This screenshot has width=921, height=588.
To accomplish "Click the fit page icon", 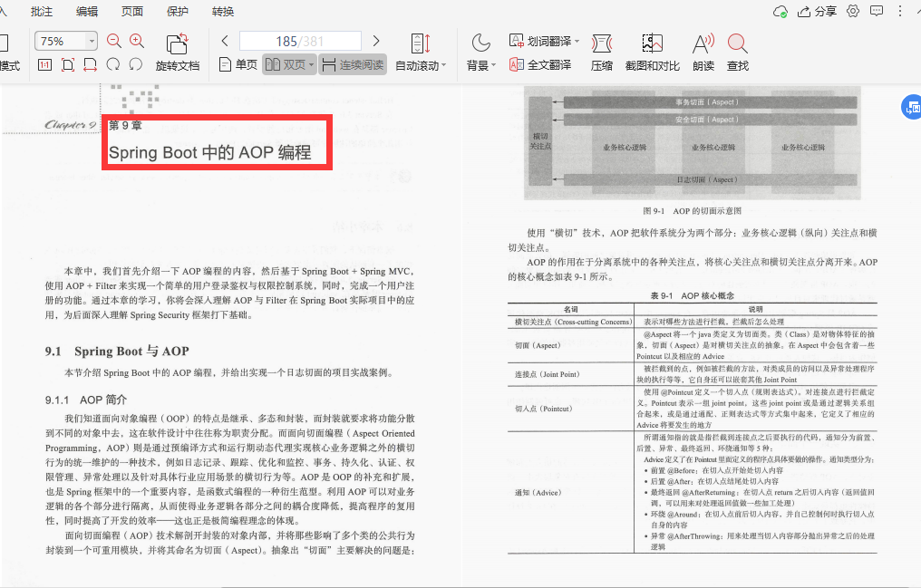I will point(68,64).
